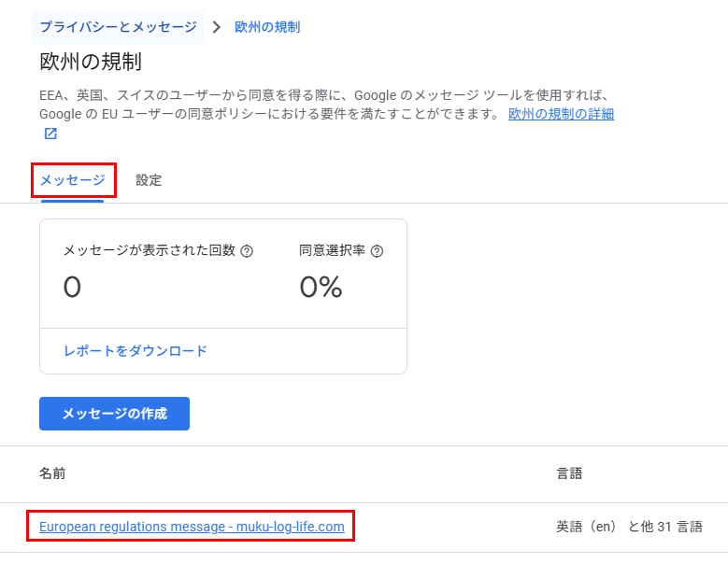Switch to the メッセージ tab
728x578 pixels.
[72, 180]
